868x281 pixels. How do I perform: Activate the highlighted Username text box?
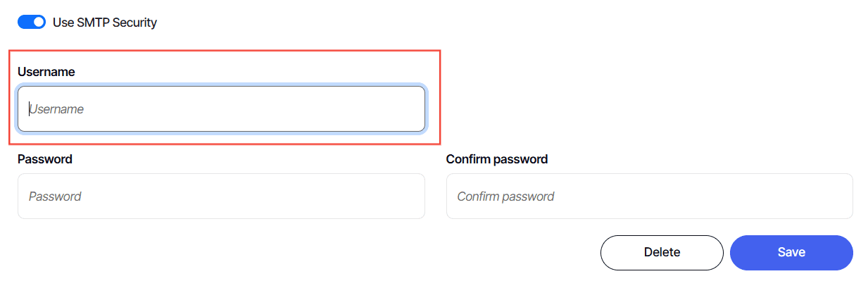[x=221, y=109]
